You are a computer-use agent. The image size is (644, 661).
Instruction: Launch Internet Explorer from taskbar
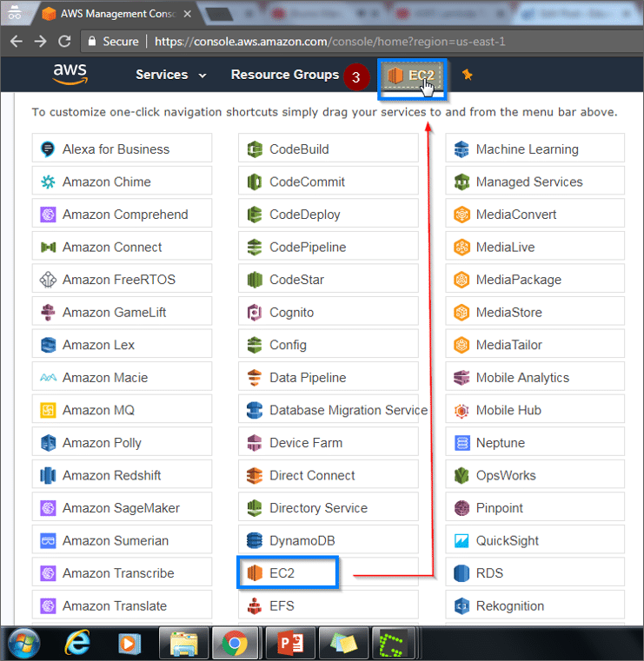tap(76, 644)
